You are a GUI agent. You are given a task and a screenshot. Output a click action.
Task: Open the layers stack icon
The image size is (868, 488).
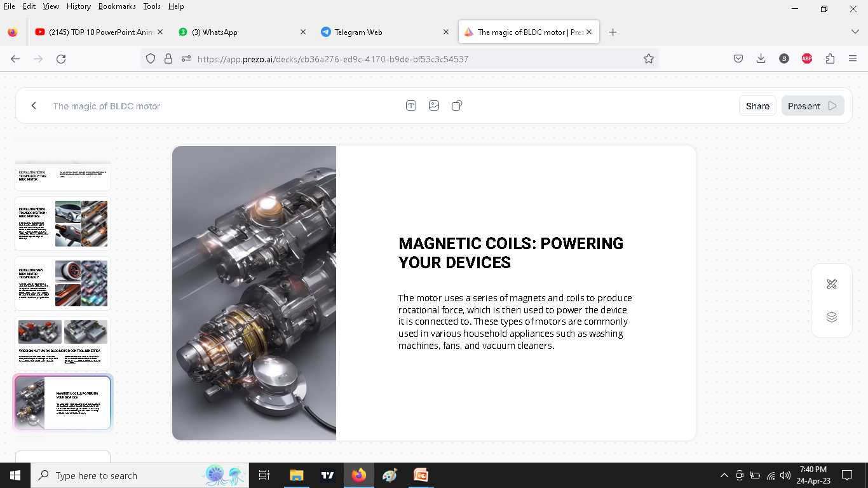tap(832, 317)
